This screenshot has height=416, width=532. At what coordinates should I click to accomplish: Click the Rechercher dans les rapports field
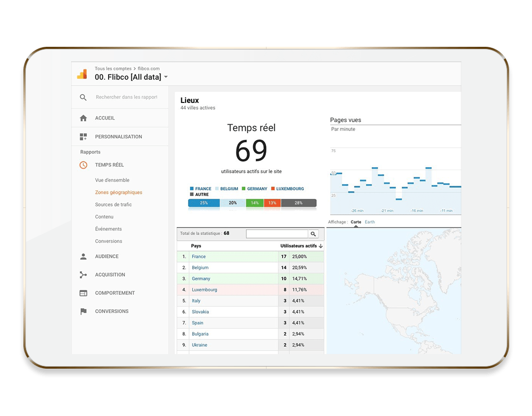pyautogui.click(x=126, y=97)
